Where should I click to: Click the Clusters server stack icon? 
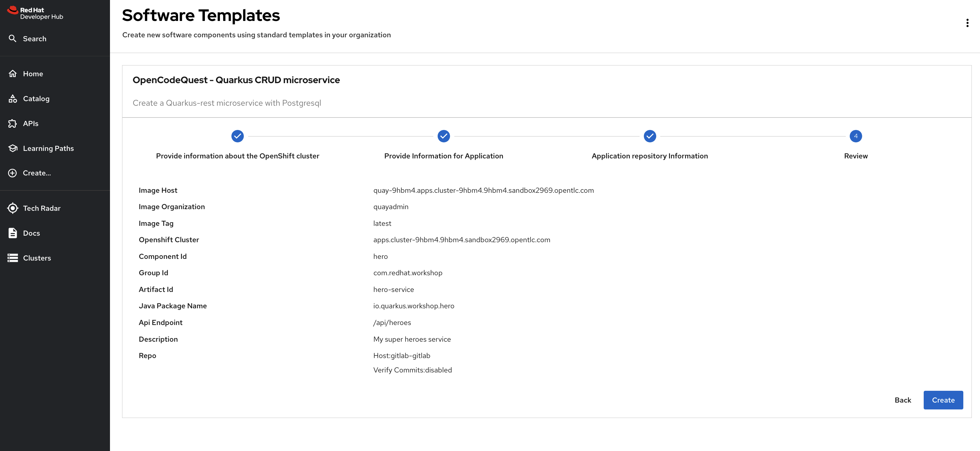[x=12, y=258]
